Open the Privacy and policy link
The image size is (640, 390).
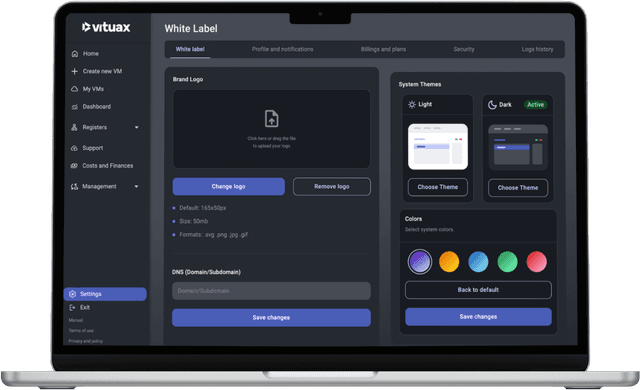[86, 341]
